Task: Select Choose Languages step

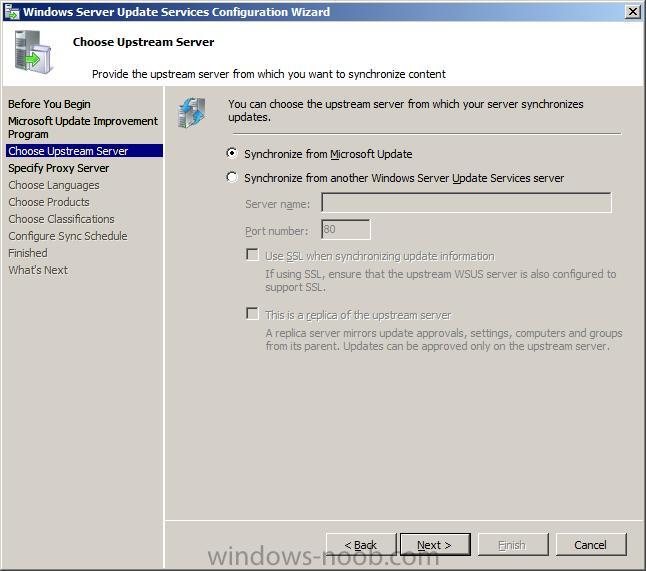Action: click(54, 185)
